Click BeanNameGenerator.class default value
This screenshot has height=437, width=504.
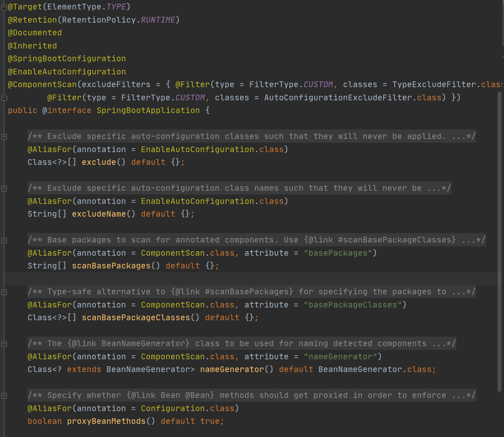click(375, 369)
